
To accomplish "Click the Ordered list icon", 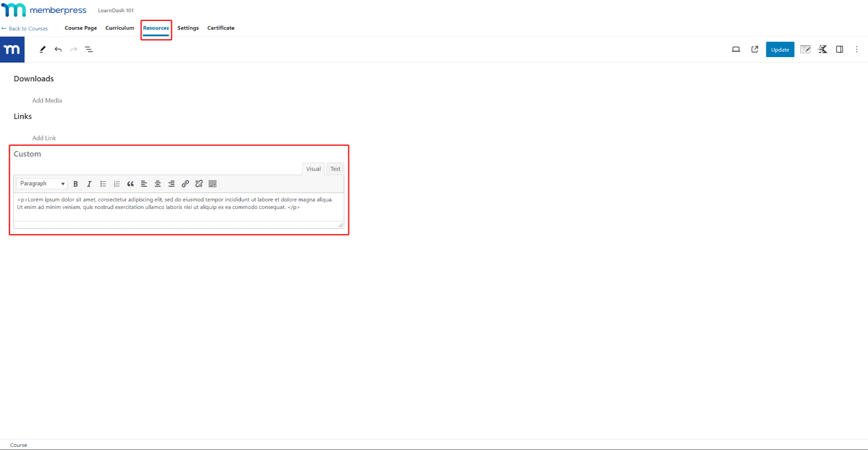I will coord(117,184).
